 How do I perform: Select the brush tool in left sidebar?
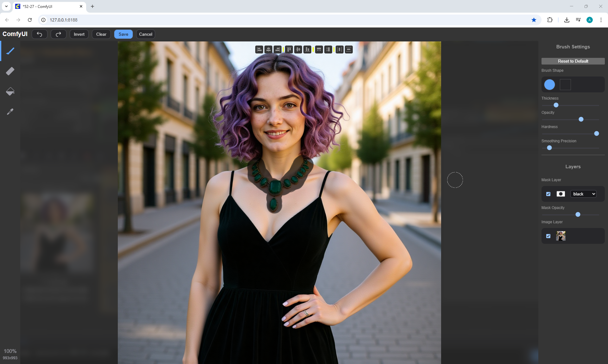tap(10, 51)
